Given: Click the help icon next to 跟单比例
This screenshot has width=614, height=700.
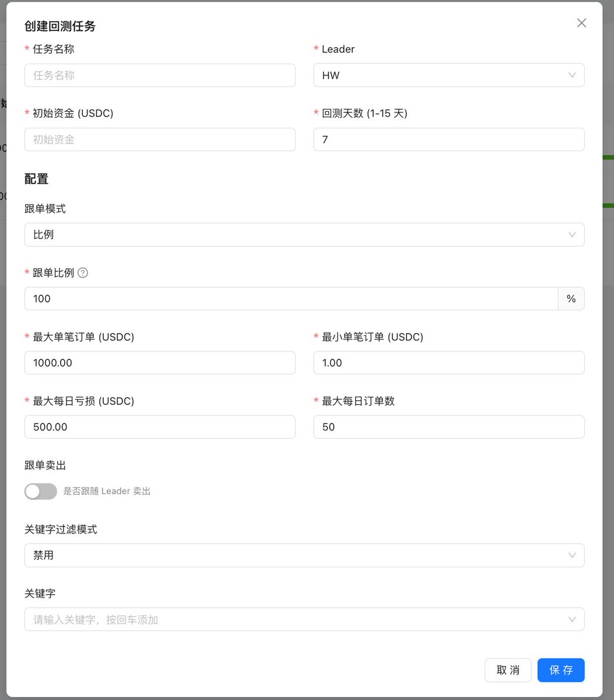Looking at the screenshot, I should 83,273.
